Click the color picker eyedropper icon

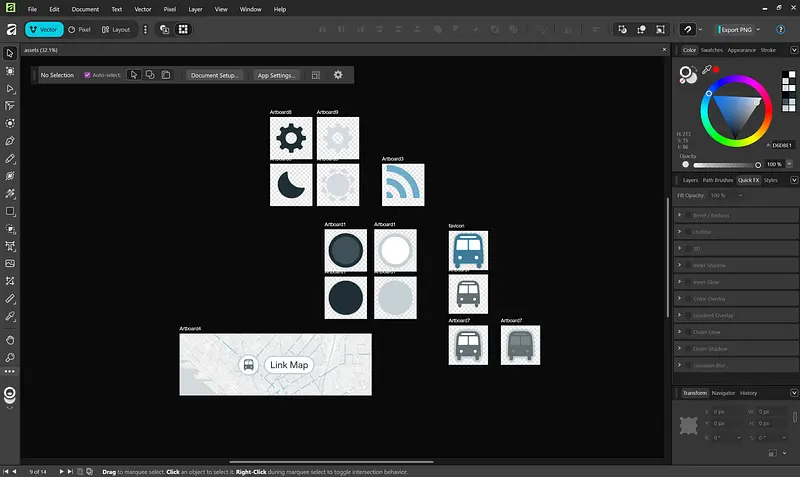pyautogui.click(x=706, y=71)
